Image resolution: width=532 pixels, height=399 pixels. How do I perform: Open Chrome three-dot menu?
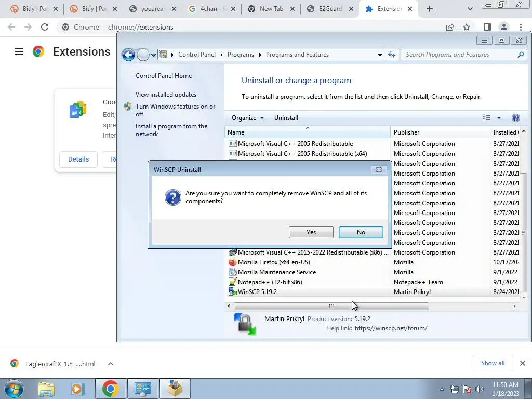[521, 27]
